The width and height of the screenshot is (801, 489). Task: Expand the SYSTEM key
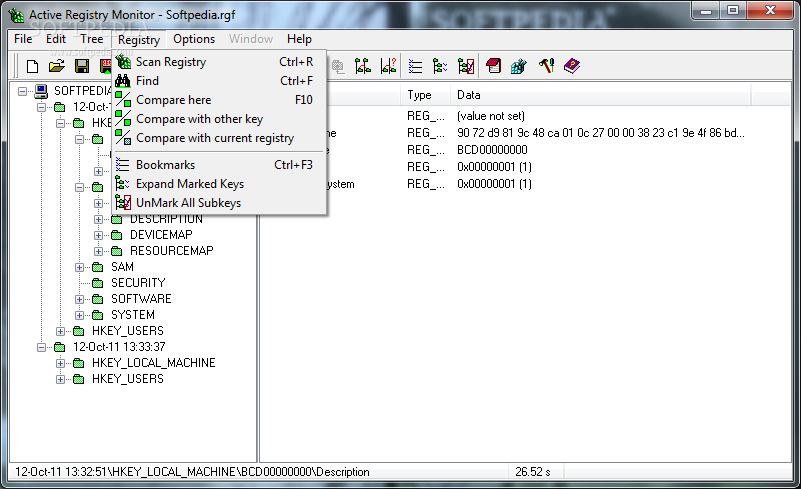[x=79, y=315]
